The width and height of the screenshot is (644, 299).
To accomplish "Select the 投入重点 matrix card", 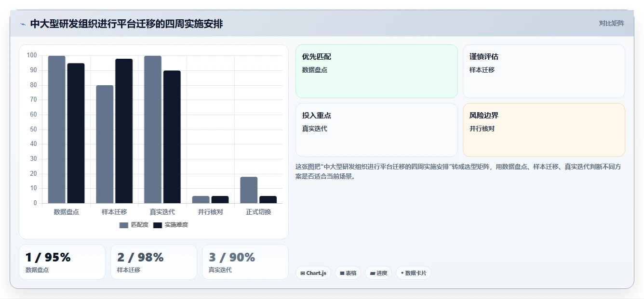I will (376, 130).
